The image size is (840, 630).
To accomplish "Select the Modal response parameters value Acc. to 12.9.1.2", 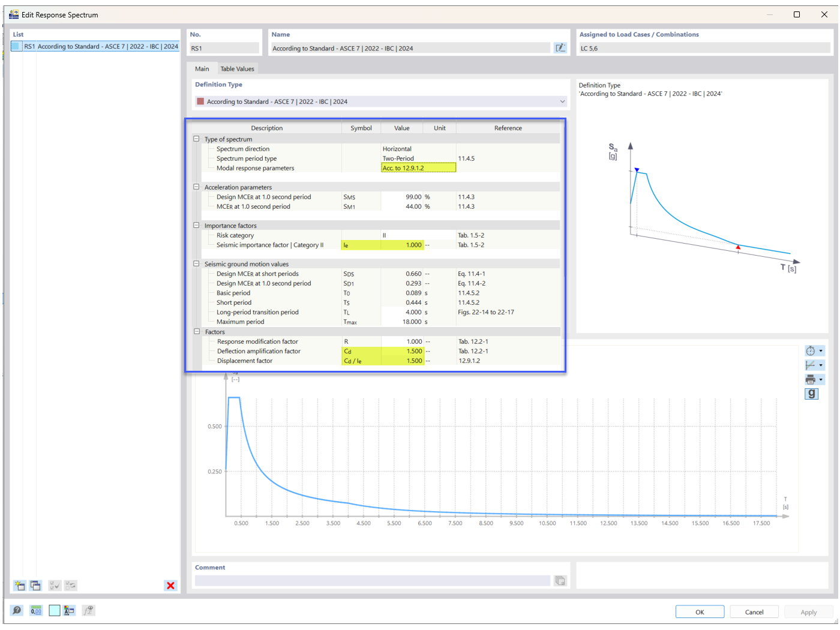I will coord(418,168).
